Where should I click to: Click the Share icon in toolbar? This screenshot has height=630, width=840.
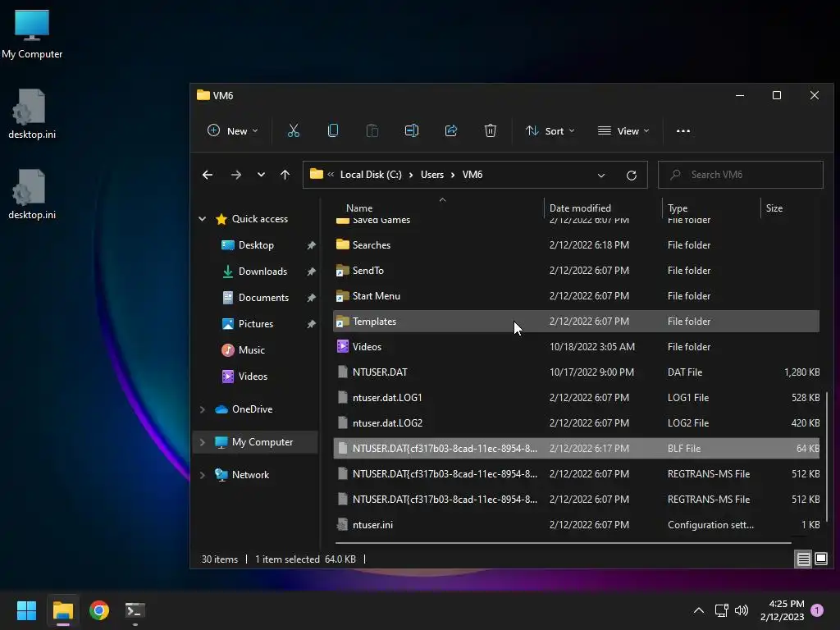(x=451, y=130)
